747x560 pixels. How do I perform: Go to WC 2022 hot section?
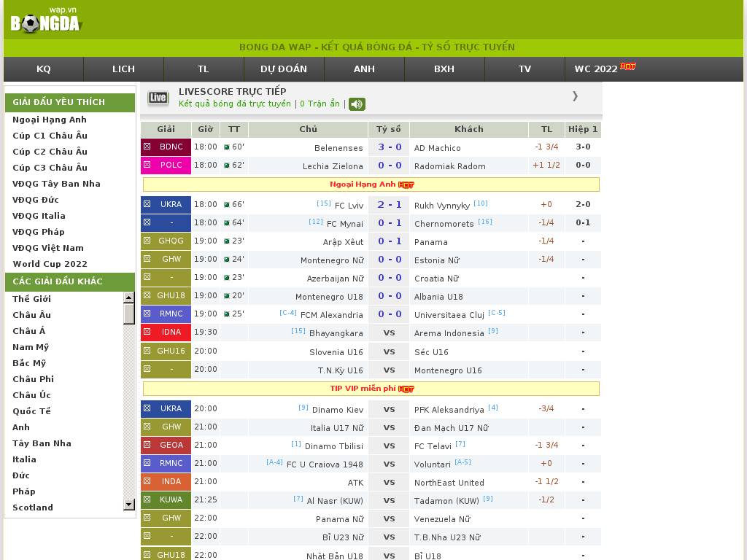(x=604, y=69)
